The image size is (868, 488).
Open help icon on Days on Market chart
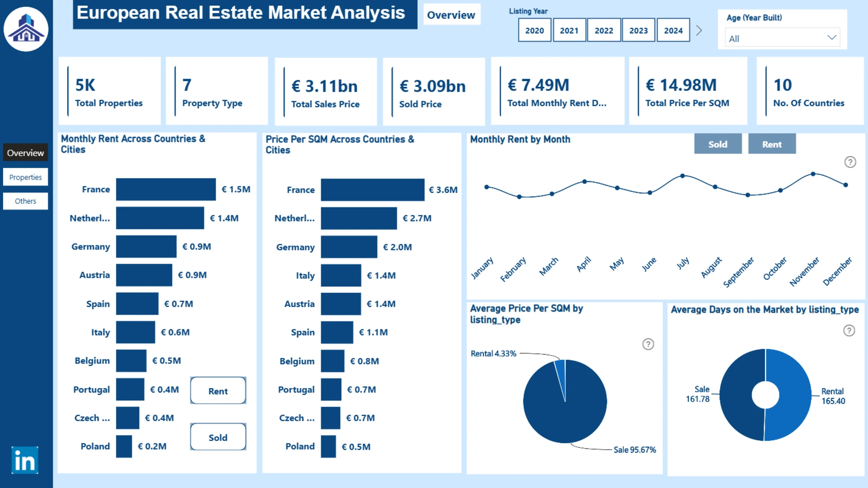(849, 331)
